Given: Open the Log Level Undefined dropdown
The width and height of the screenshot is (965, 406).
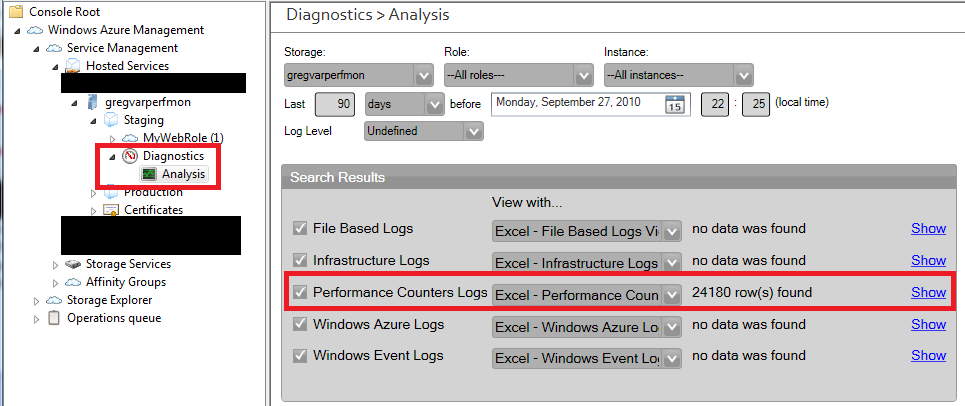Looking at the screenshot, I should 423,131.
